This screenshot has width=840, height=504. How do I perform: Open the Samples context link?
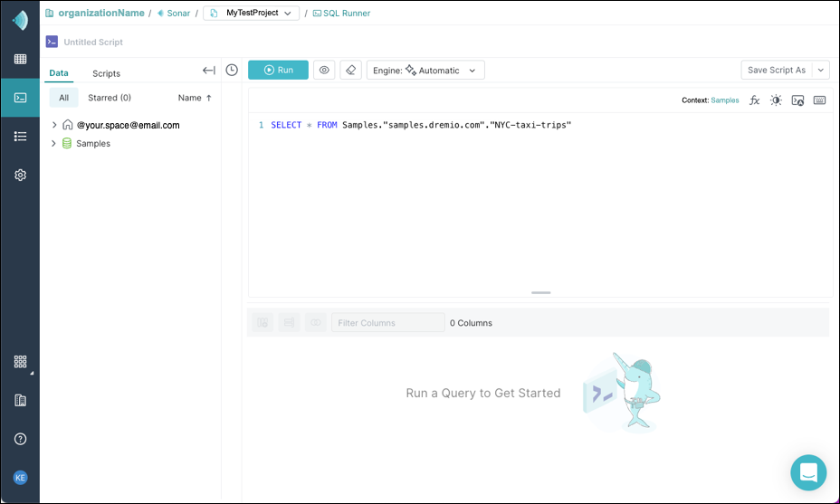tap(725, 100)
